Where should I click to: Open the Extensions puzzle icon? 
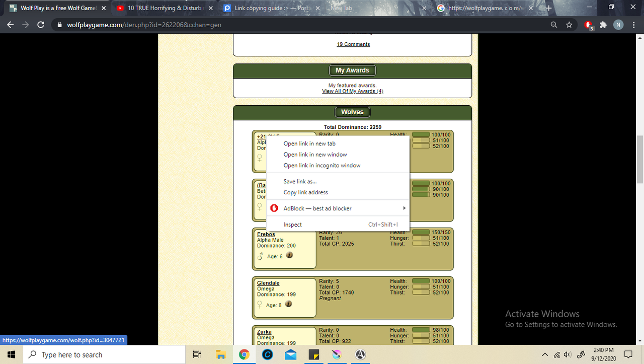pyautogui.click(x=603, y=25)
